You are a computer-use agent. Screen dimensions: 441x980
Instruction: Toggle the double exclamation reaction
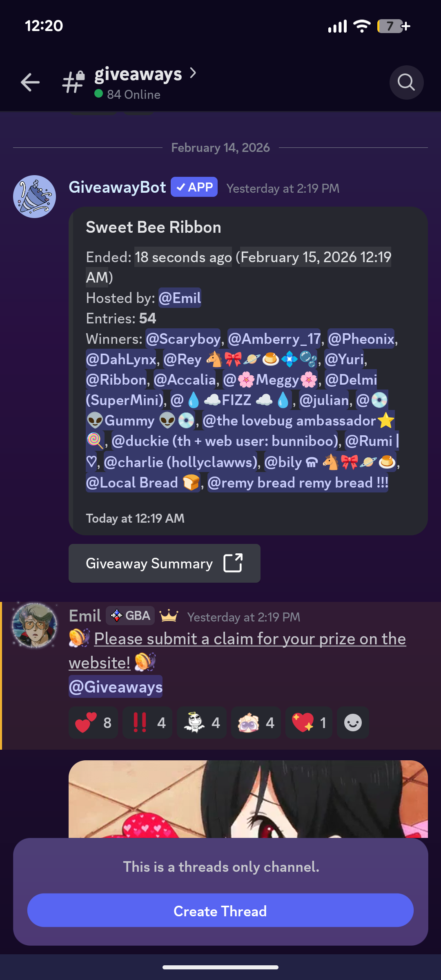(x=147, y=723)
